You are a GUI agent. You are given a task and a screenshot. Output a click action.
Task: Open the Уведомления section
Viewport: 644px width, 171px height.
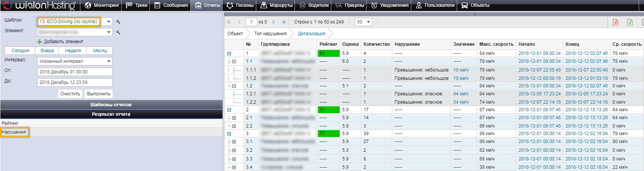pos(390,5)
